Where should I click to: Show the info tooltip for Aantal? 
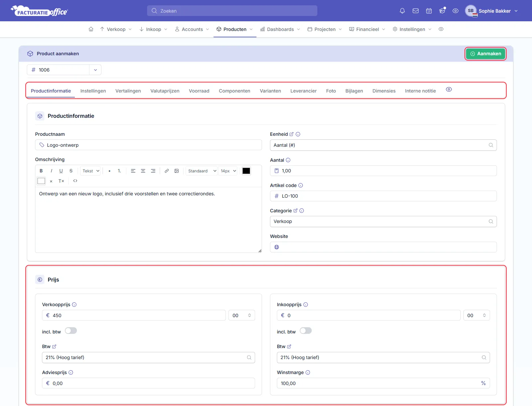coord(288,160)
